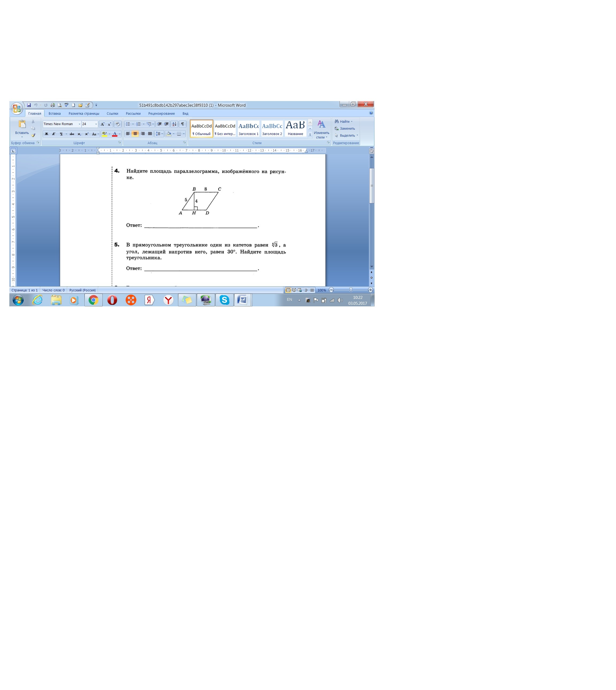The width and height of the screenshot is (616, 690).
Task: Open Skype from the taskbar
Action: (x=224, y=300)
